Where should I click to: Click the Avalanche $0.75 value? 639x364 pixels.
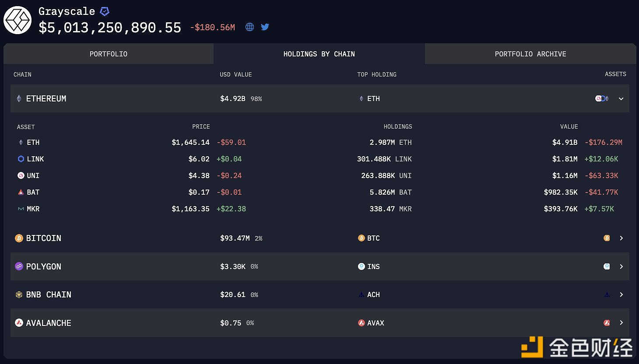pos(231,323)
